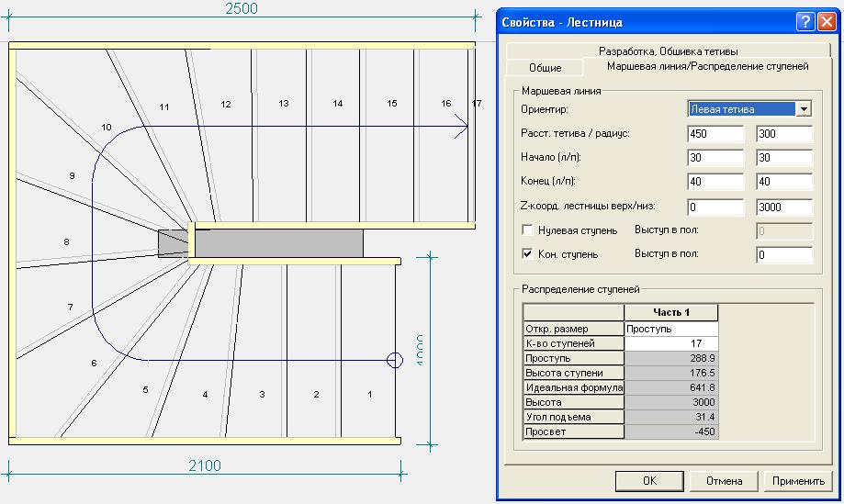Viewport: 844px width, 504px height.
Task: Click the Просвет value -450
Action: (671, 431)
